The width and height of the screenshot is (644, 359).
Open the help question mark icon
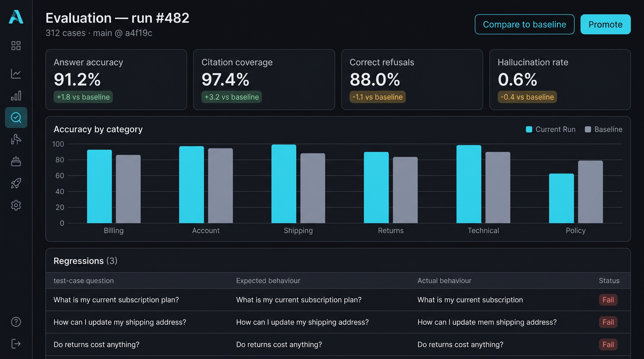point(16,322)
